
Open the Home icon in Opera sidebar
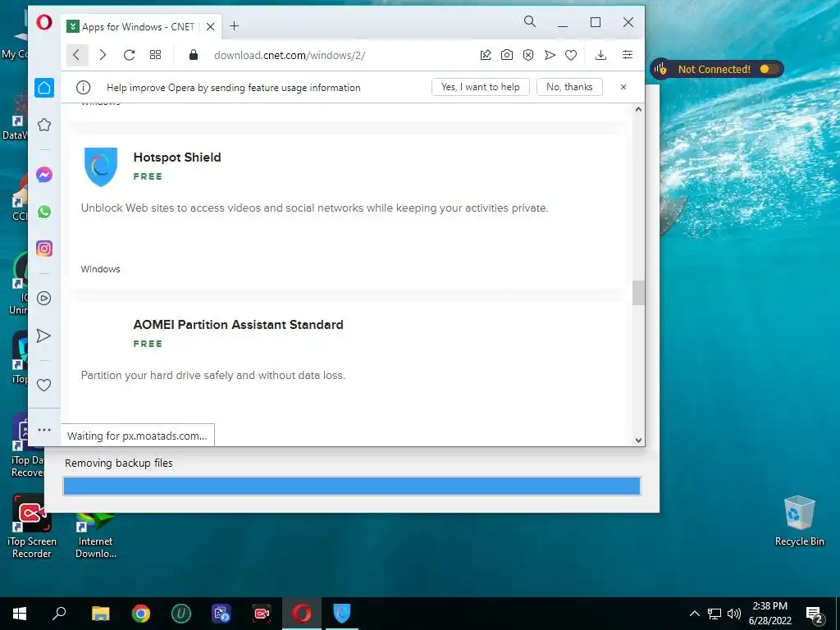click(x=44, y=88)
